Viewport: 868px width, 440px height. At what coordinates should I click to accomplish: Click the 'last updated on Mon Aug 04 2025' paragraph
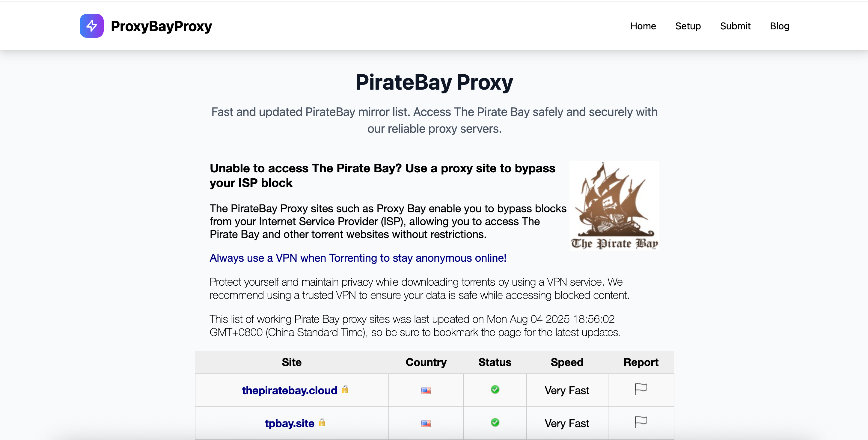[415, 326]
